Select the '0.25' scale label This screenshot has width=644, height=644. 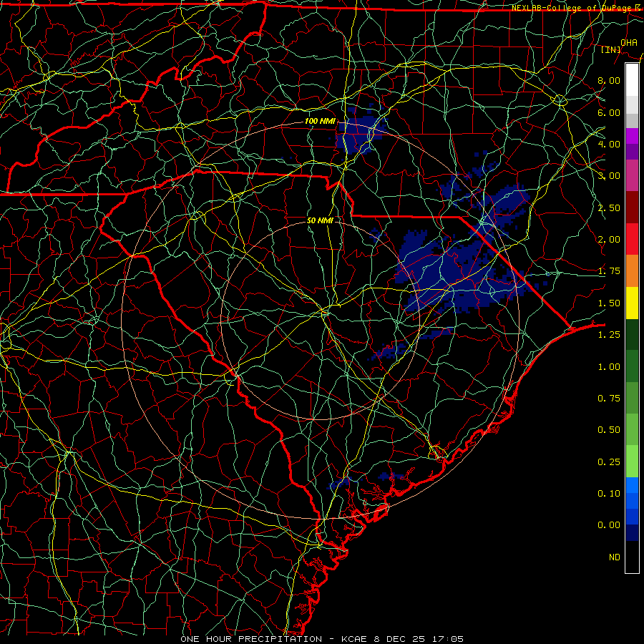point(609,462)
